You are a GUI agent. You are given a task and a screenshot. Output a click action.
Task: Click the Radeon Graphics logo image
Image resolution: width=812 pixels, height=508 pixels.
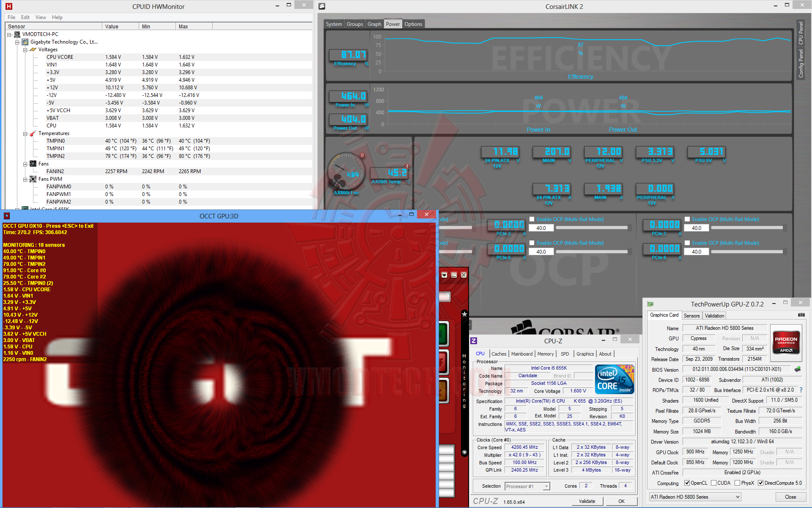(786, 339)
